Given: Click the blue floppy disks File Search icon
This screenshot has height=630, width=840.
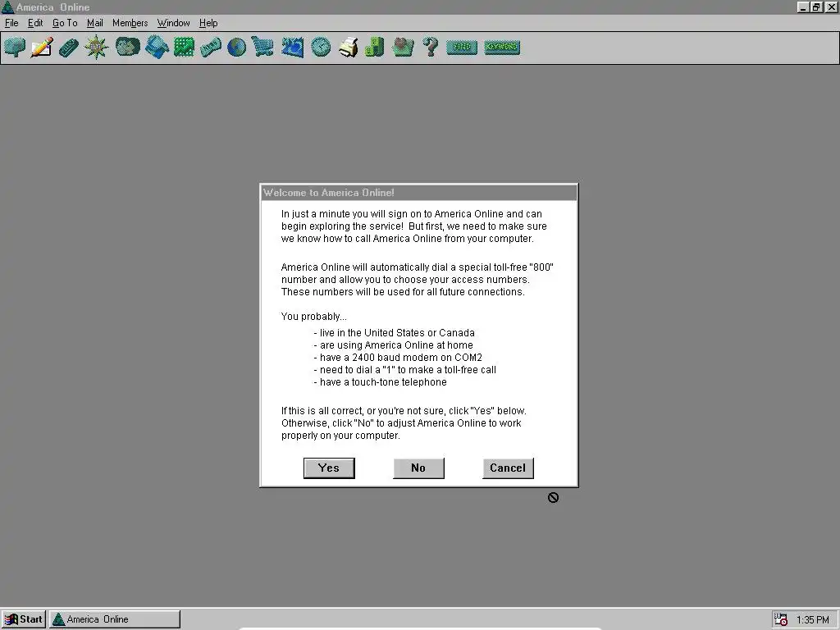Looking at the screenshot, I should point(157,47).
